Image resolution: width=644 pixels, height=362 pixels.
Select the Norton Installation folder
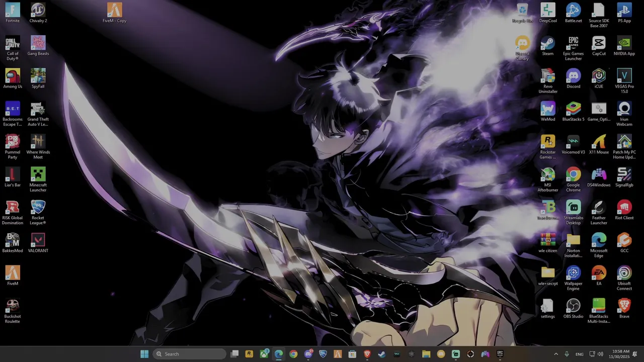tap(574, 245)
